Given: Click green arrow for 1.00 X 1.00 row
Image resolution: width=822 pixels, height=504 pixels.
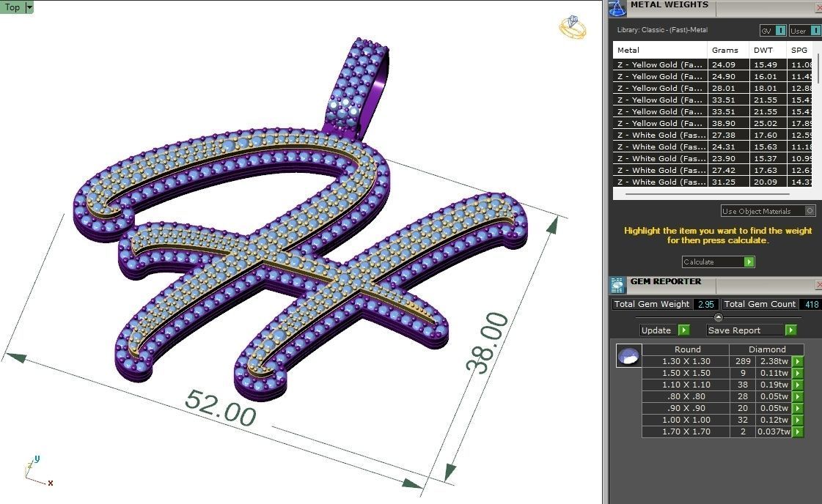Looking at the screenshot, I should [797, 420].
